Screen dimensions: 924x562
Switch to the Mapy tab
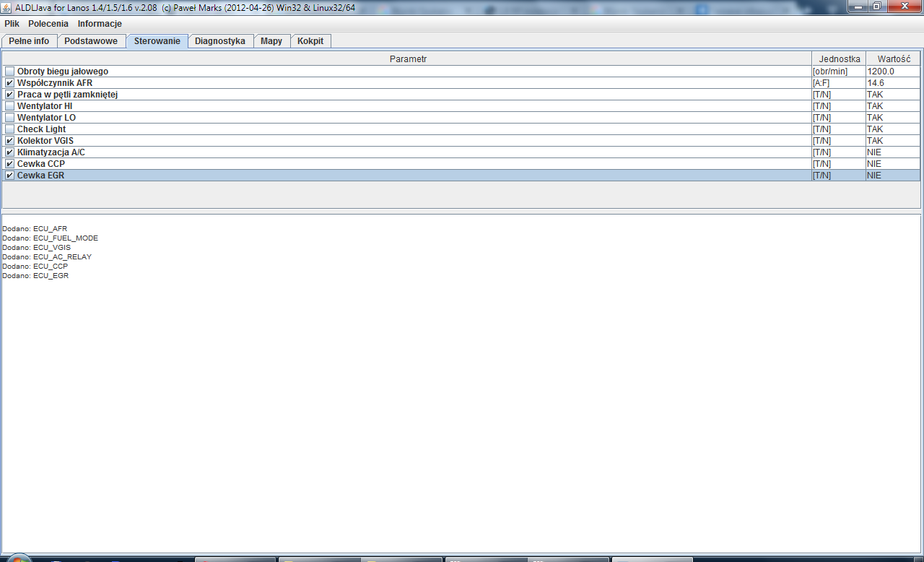tap(271, 41)
